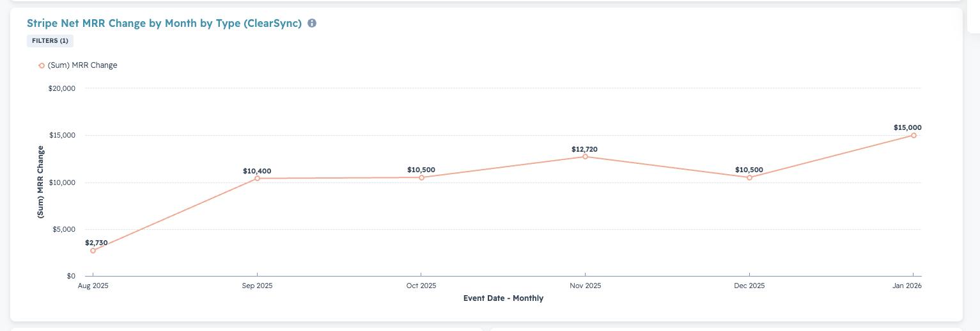
Task: Open the Stripe Net MRR Change report title
Action: pyautogui.click(x=164, y=23)
